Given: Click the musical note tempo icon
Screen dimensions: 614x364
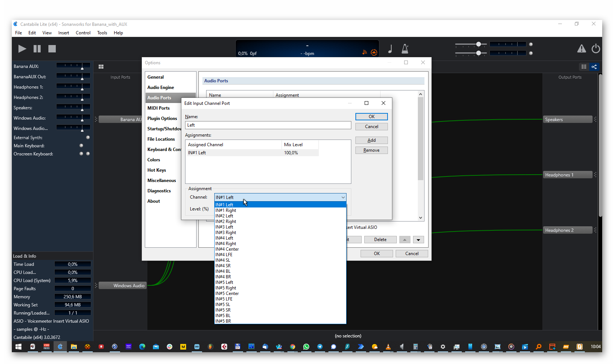Looking at the screenshot, I should tap(390, 49).
